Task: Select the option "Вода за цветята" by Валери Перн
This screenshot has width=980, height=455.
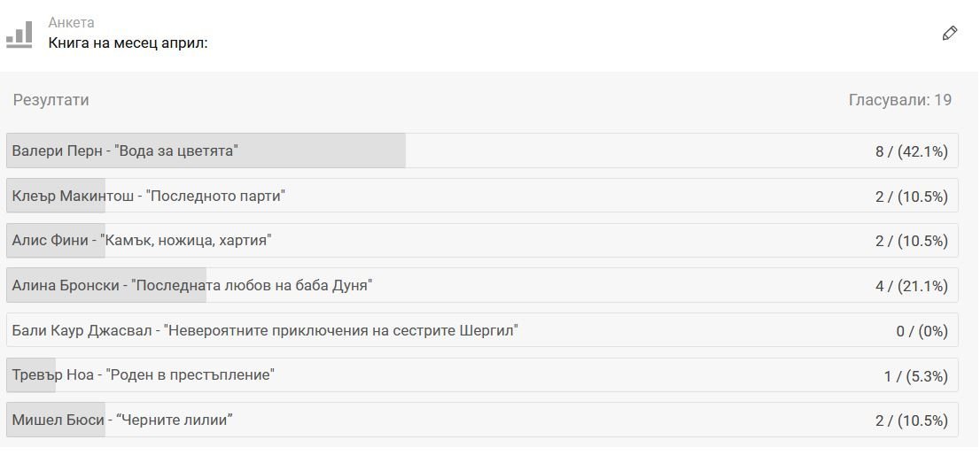Action: click(x=125, y=151)
